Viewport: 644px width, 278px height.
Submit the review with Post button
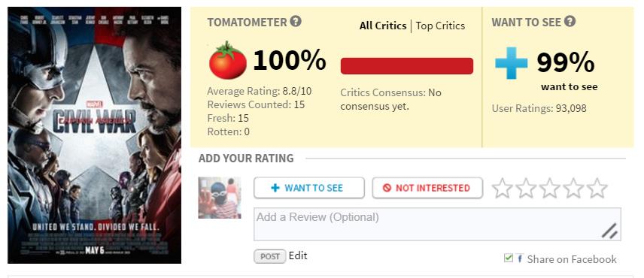pyautogui.click(x=269, y=257)
